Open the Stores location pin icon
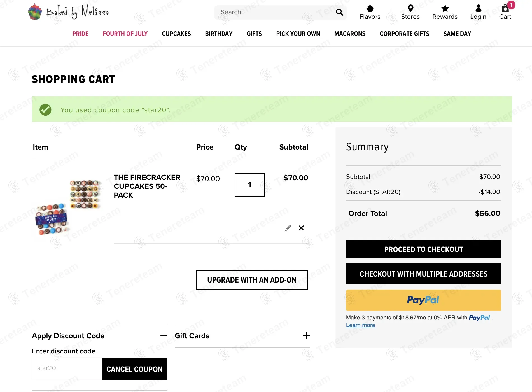Screen dimensions: 532x392 click(x=410, y=9)
